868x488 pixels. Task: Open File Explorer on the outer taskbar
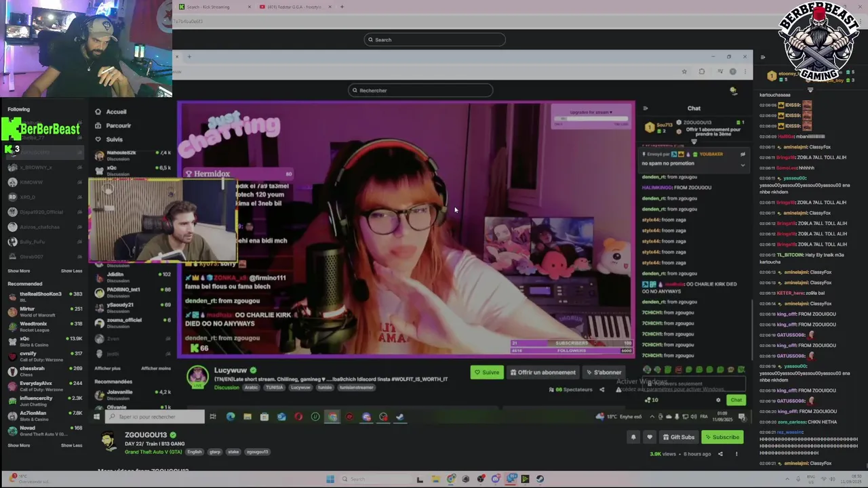(435, 479)
